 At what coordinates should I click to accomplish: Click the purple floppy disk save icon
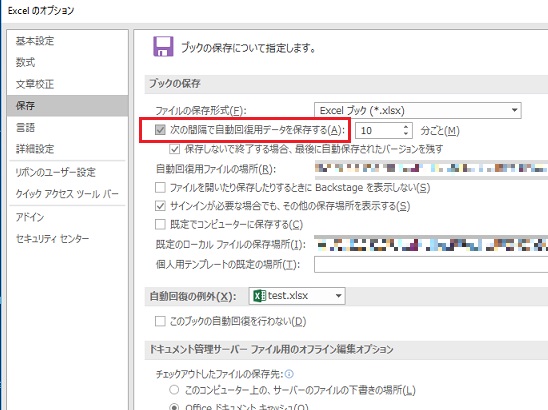pyautogui.click(x=163, y=46)
